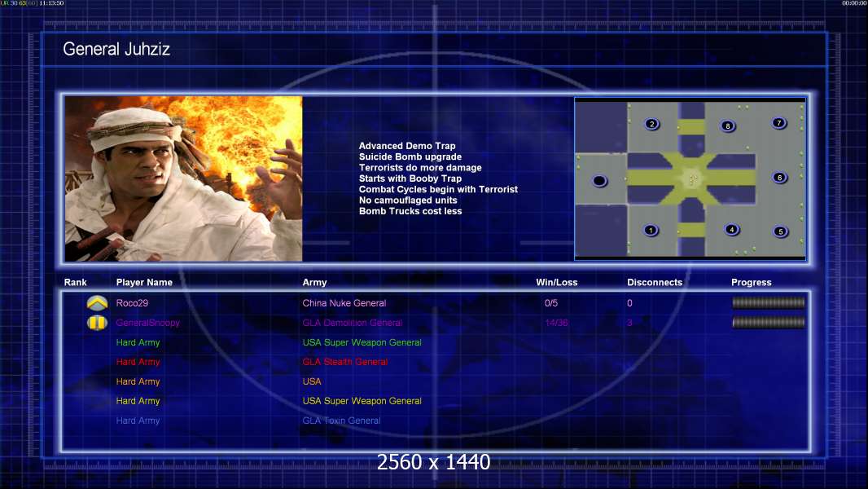The height and width of the screenshot is (489, 868).
Task: Click the unnumbered black start marker on minimap
Action: (599, 181)
